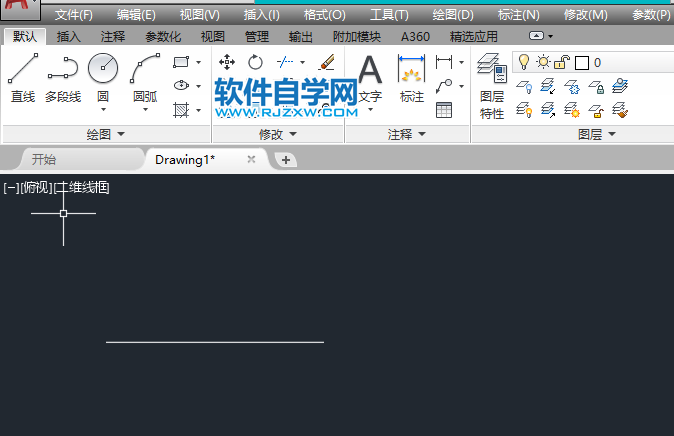Click layer 0 color swatch
This screenshot has width=674, height=436.
tap(582, 63)
